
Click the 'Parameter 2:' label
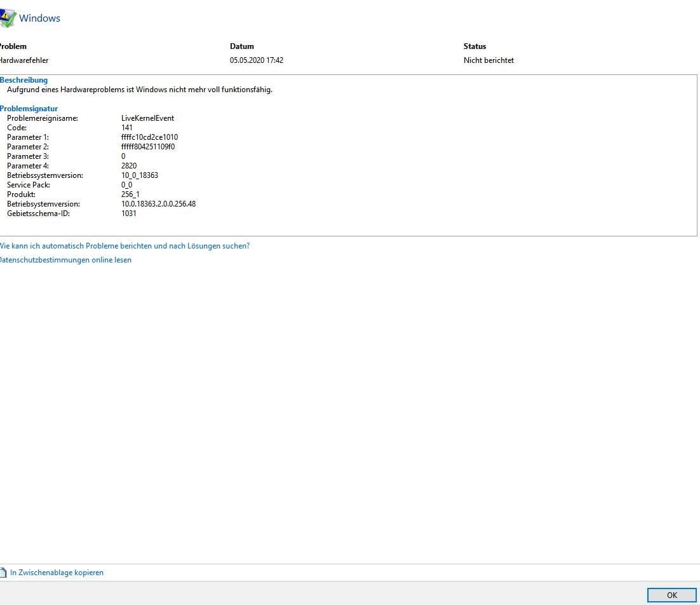click(x=28, y=147)
